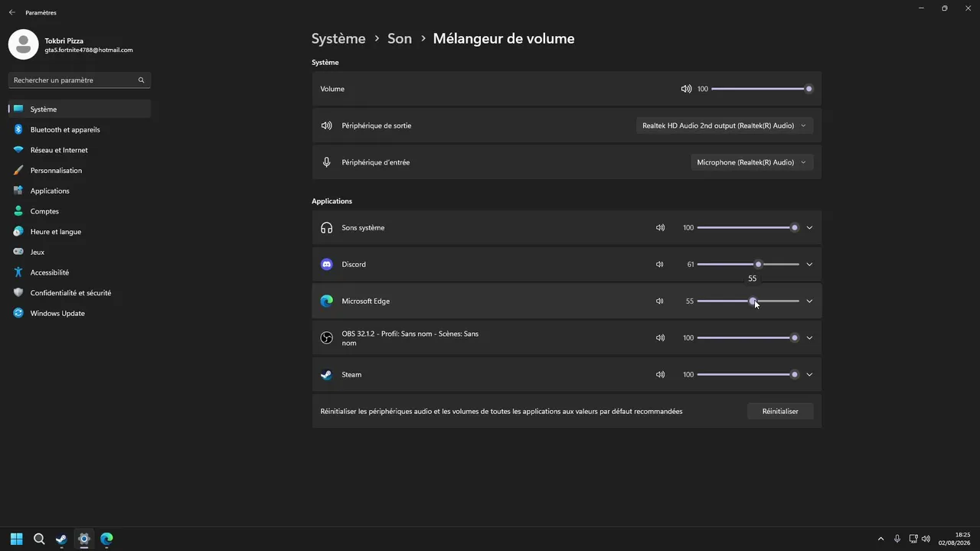
Task: Adjust the Discord volume slider
Action: click(748, 264)
